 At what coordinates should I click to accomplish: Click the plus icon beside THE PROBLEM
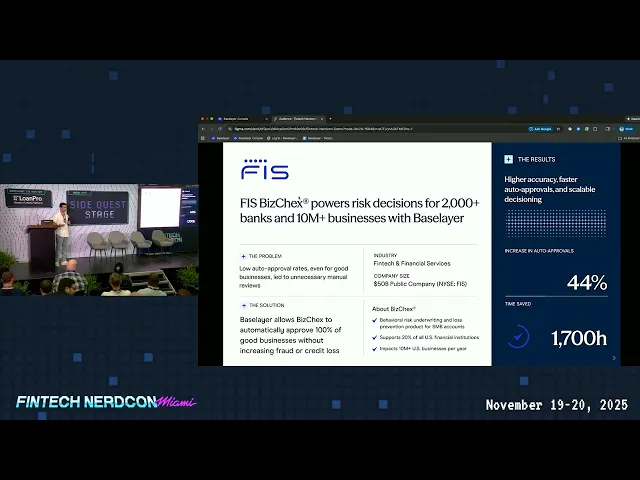[x=243, y=256]
